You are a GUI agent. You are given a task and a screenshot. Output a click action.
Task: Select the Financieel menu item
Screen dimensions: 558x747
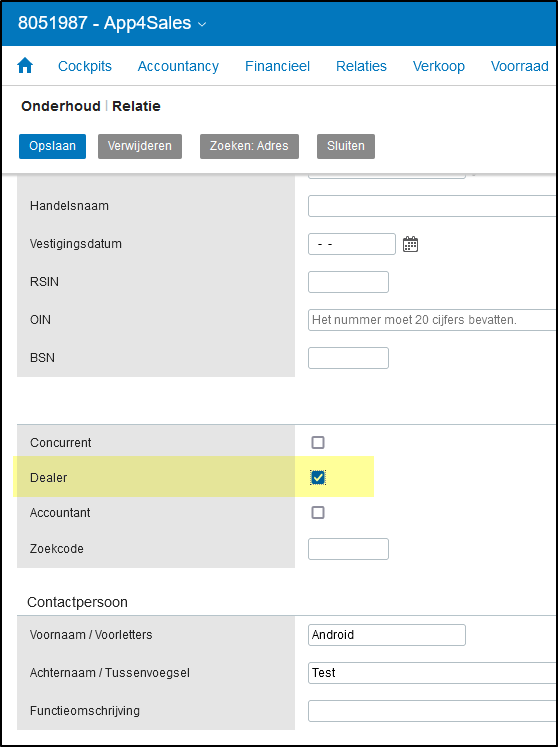[277, 66]
